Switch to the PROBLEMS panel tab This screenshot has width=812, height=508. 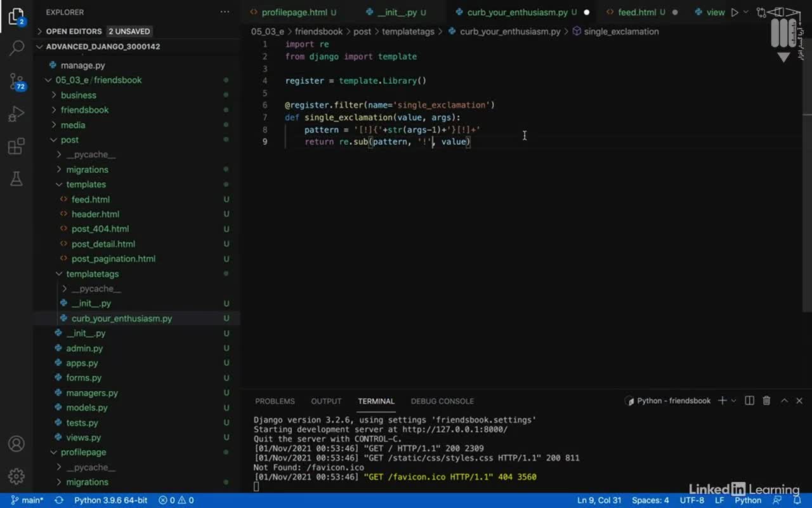point(275,401)
